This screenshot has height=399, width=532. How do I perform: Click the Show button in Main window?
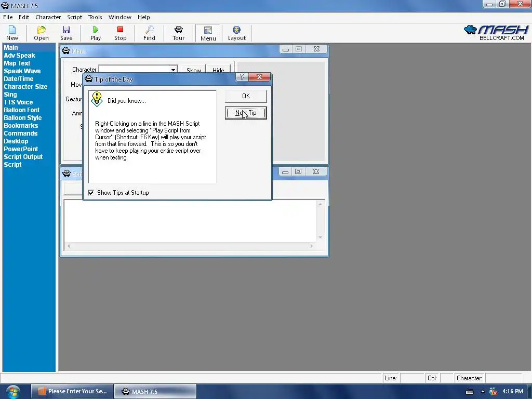click(193, 70)
